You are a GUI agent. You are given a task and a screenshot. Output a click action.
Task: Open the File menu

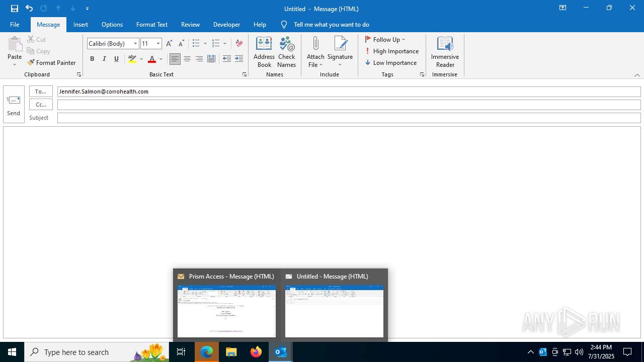click(x=15, y=24)
